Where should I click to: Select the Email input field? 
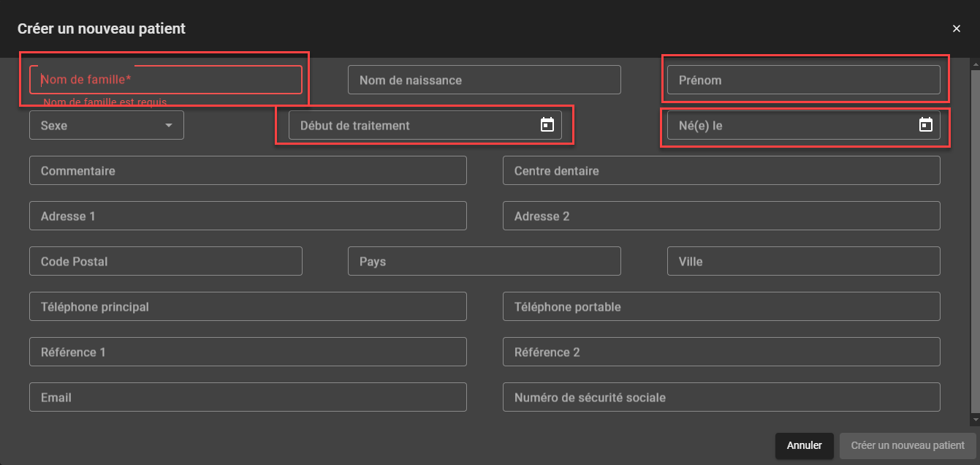248,397
